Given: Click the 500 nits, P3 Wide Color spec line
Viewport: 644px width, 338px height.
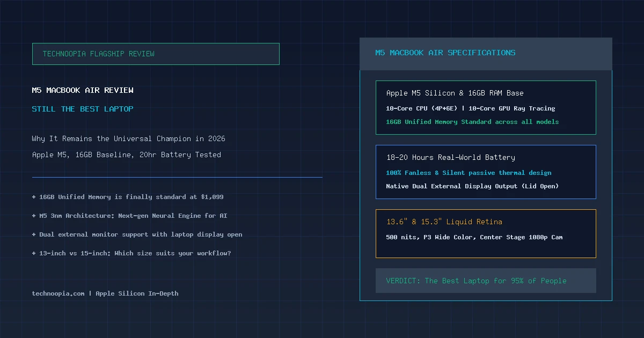Looking at the screenshot, I should [474, 237].
